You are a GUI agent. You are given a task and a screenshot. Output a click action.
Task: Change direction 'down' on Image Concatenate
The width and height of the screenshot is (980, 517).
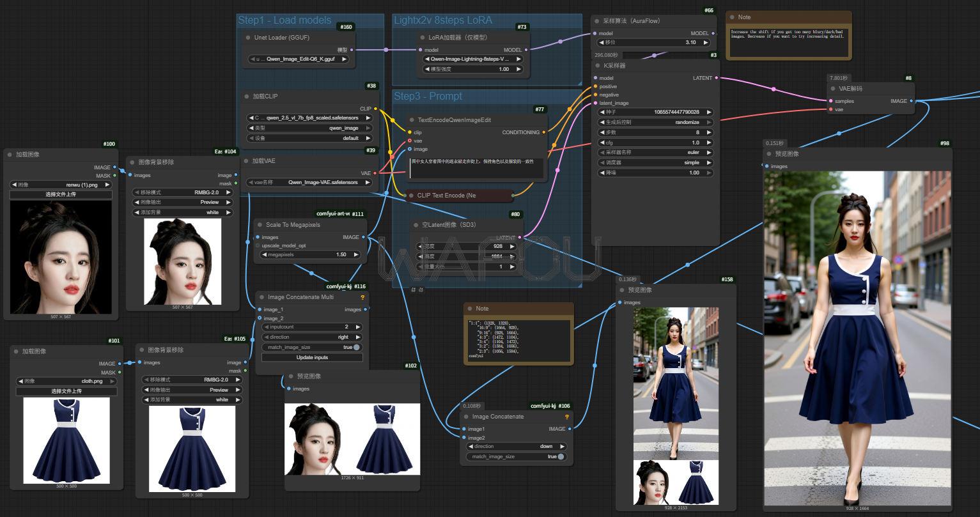coord(515,446)
